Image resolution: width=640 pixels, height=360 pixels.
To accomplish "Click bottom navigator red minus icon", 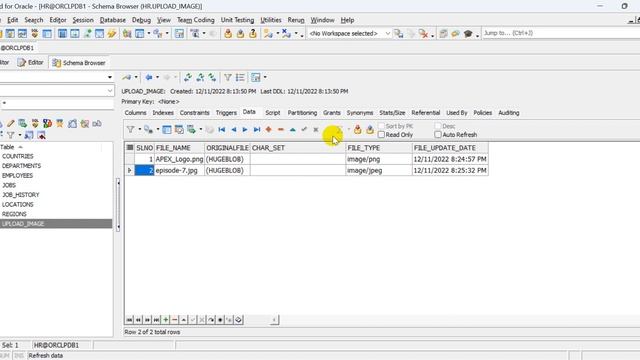I will [x=175, y=320].
